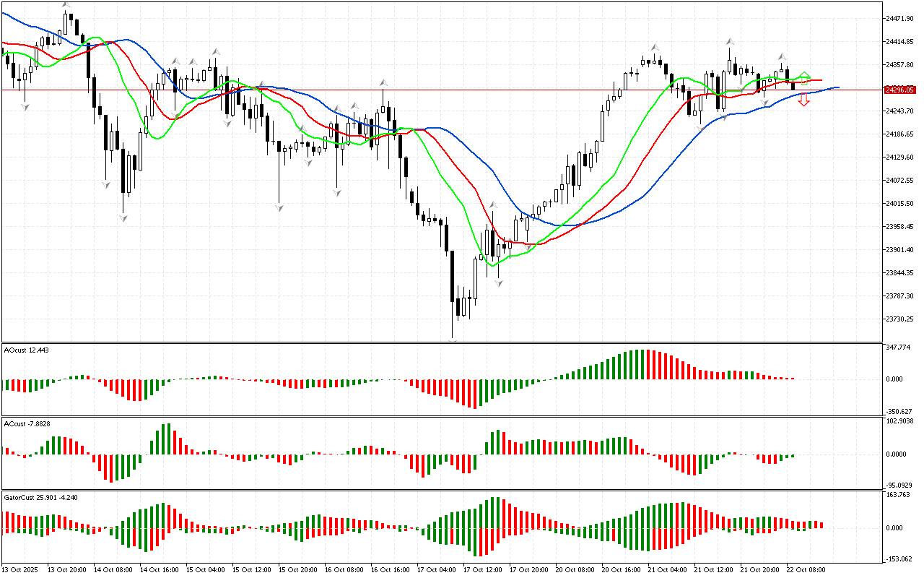Click the 347.774 AOcust scale value
The width and height of the screenshot is (924, 578).
click(x=898, y=348)
